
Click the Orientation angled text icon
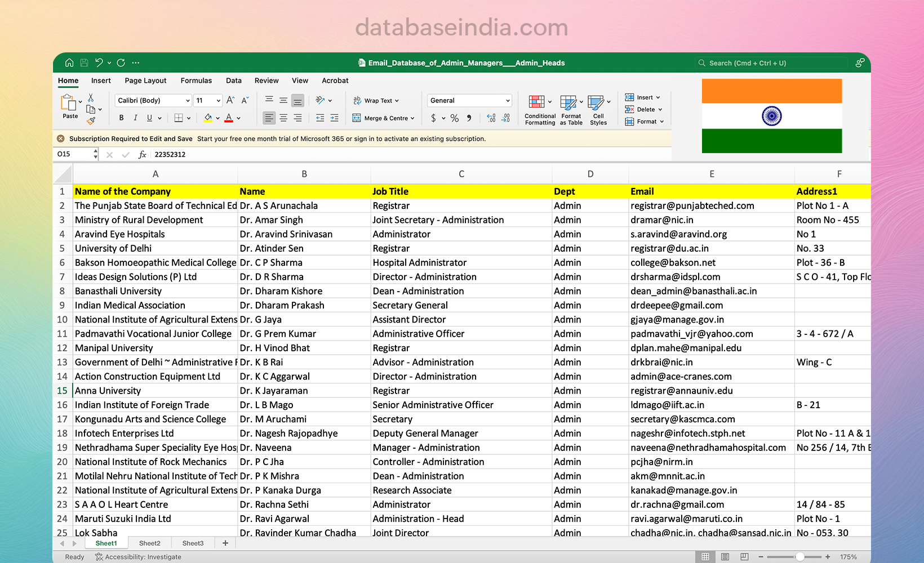[320, 100]
